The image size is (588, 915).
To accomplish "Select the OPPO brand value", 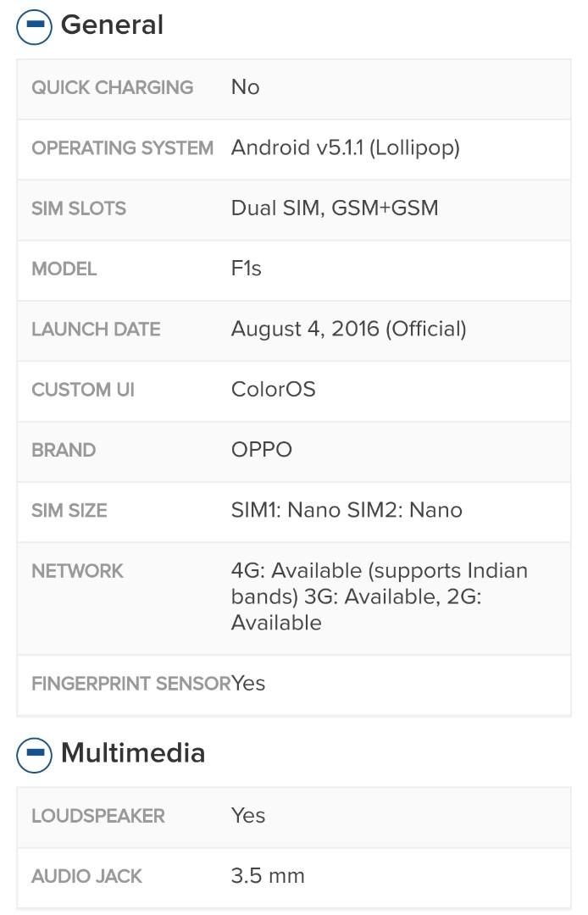I will pyautogui.click(x=261, y=450).
